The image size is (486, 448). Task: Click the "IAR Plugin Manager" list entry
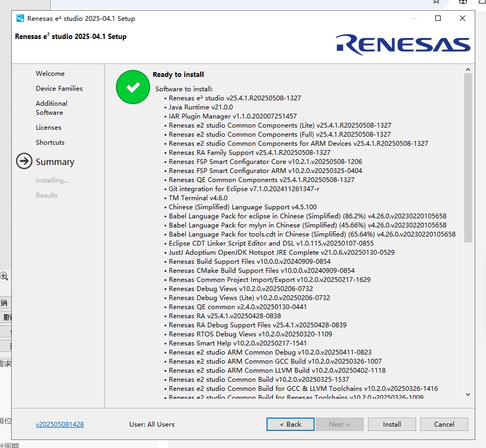(x=232, y=116)
